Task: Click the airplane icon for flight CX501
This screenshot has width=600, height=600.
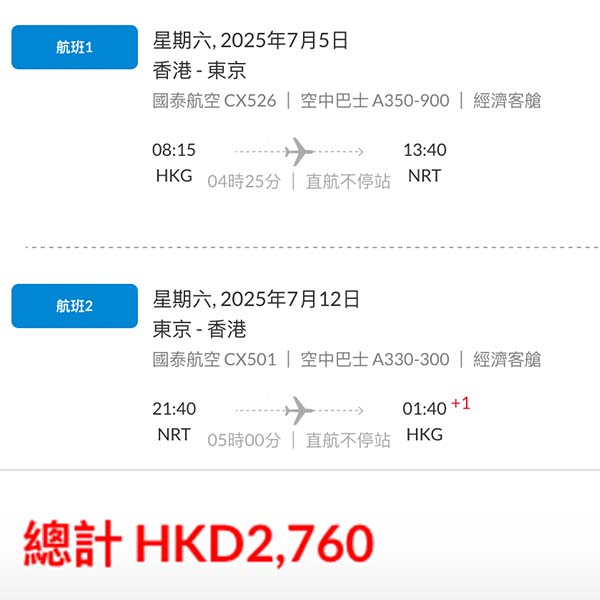Action: 299,411
